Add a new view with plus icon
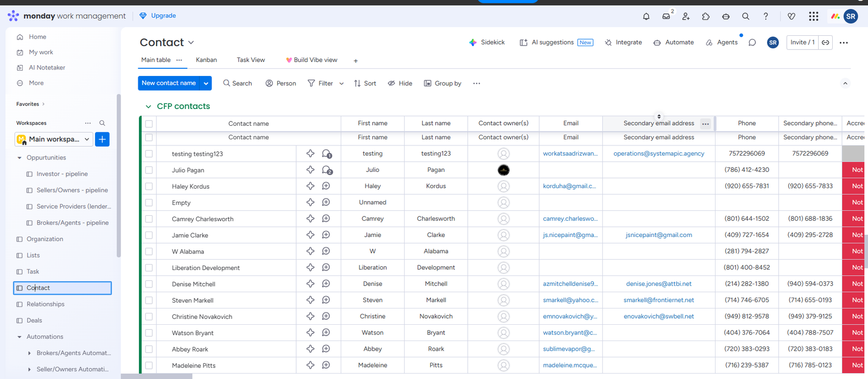 pyautogui.click(x=356, y=61)
